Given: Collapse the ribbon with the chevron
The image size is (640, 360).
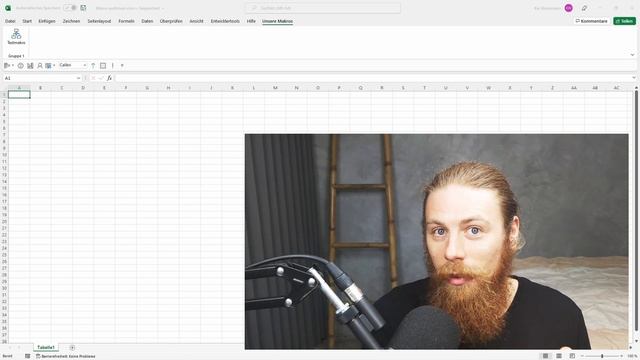Looking at the screenshot, I should pos(632,55).
